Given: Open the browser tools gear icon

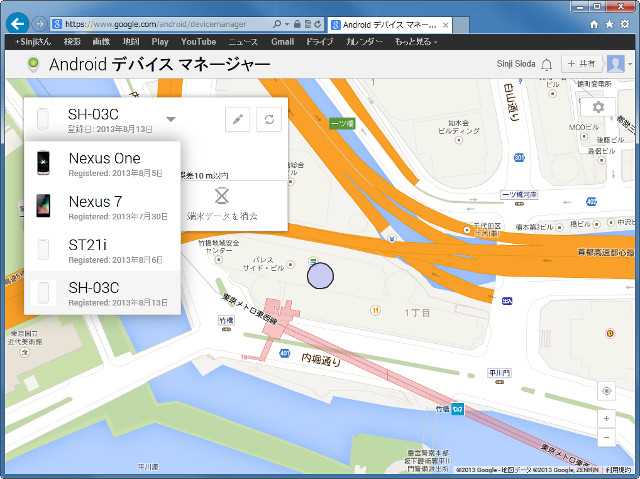Looking at the screenshot, I should pyautogui.click(x=625, y=24).
